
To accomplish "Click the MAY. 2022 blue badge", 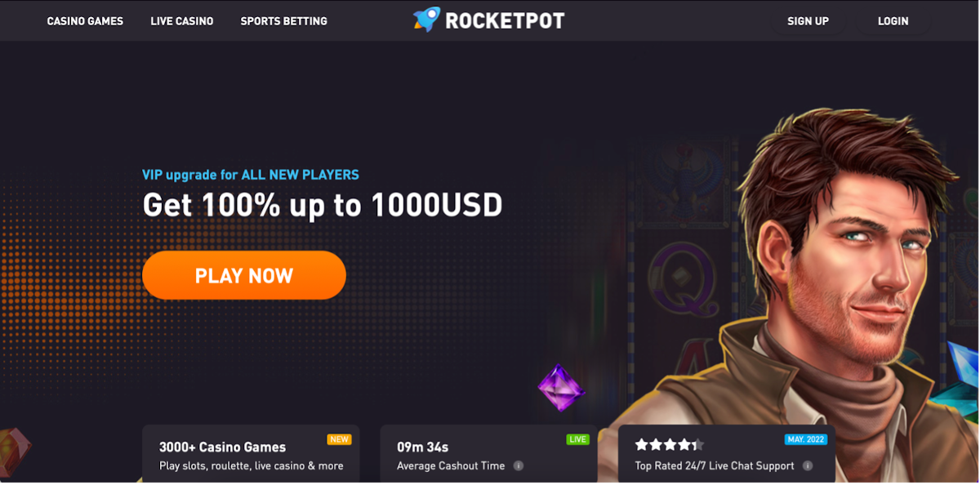I will tap(806, 439).
